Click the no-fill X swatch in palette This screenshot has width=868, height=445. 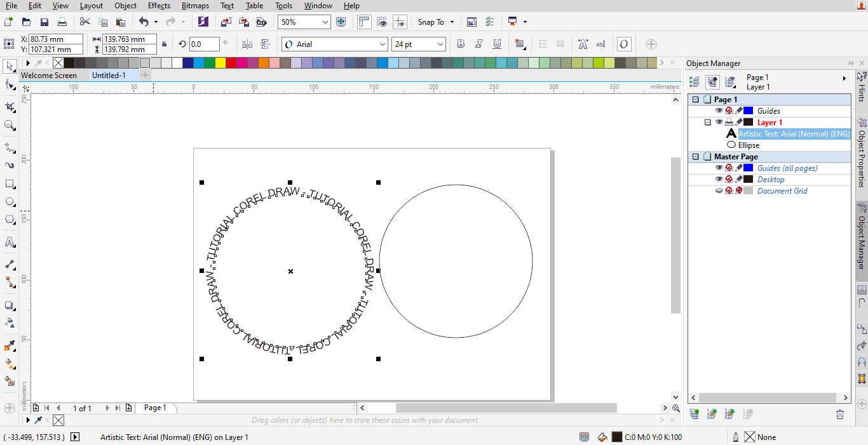click(58, 63)
